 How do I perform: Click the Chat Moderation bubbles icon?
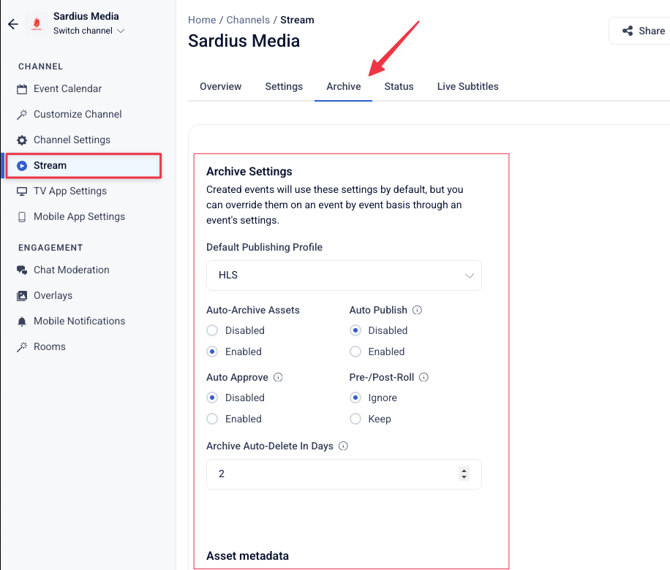(x=22, y=270)
